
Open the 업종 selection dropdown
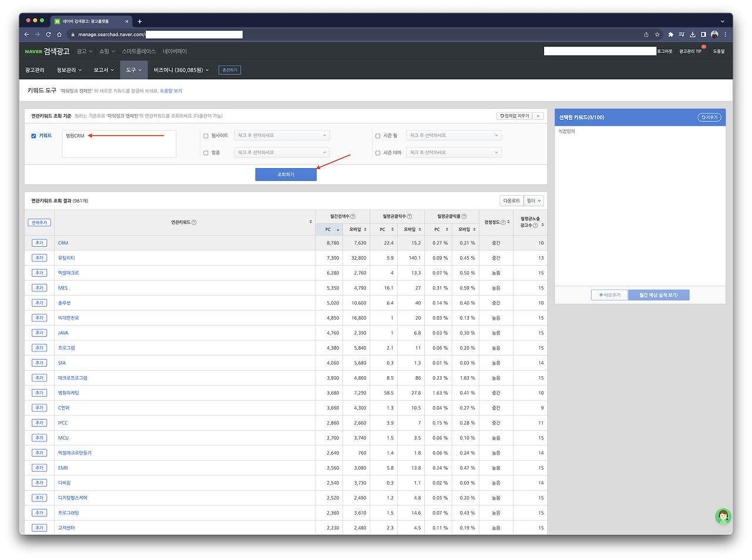tap(282, 153)
